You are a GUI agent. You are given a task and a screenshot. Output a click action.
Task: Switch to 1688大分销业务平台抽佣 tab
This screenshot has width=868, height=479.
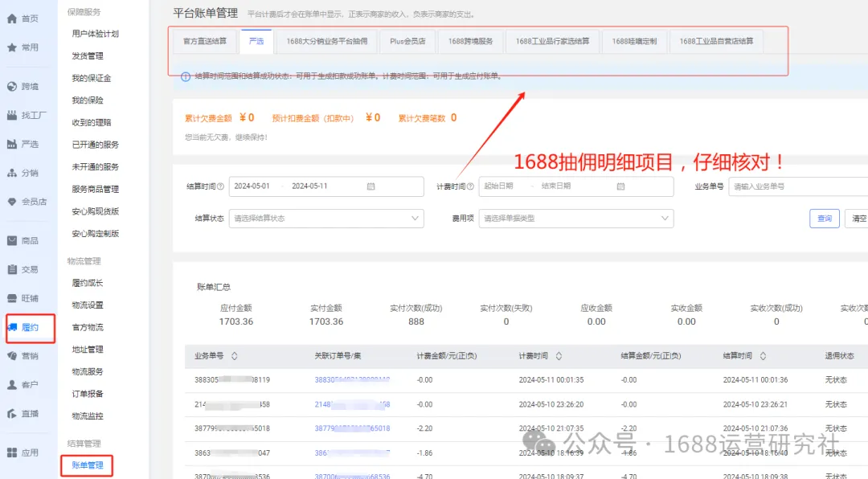[326, 42]
